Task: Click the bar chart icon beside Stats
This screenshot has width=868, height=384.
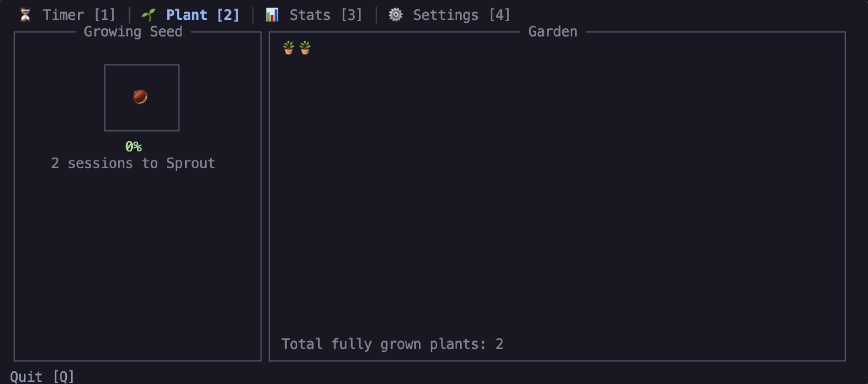Action: (x=272, y=15)
